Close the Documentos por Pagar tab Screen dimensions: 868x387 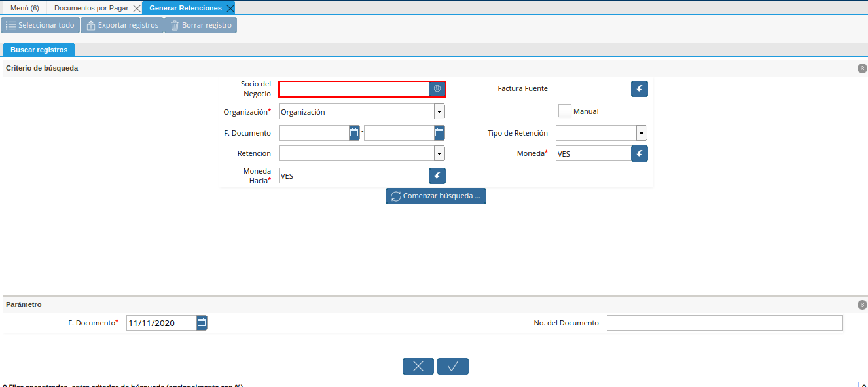point(136,8)
